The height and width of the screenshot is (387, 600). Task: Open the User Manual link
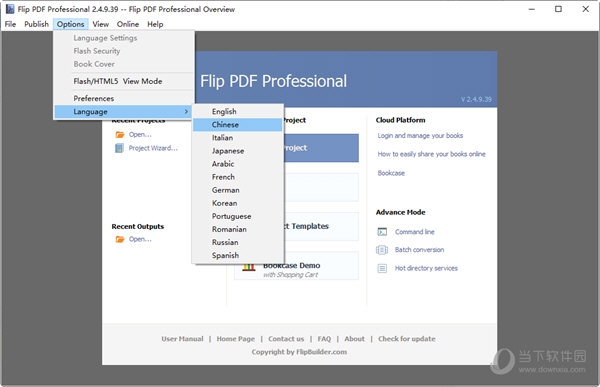pos(182,339)
